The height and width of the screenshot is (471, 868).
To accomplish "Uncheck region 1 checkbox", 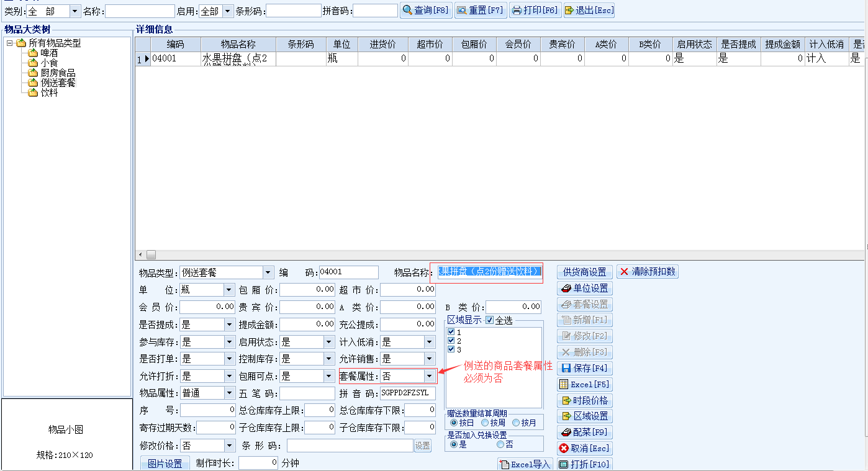I will click(451, 332).
